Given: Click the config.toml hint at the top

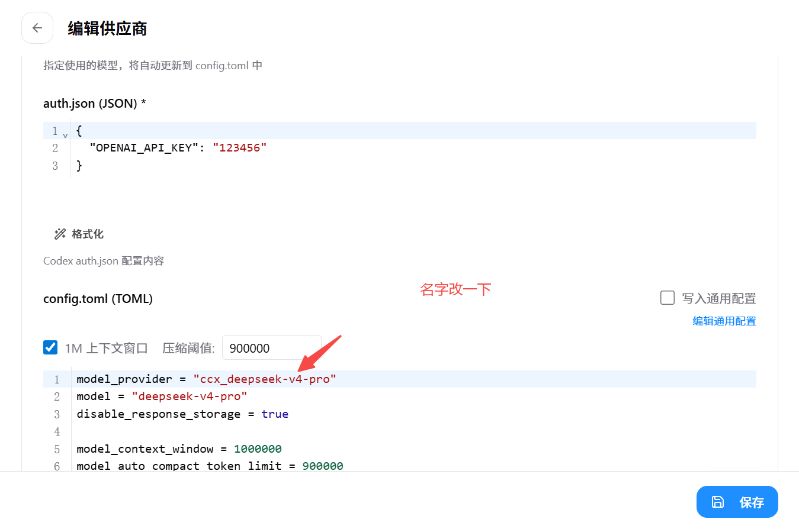Looking at the screenshot, I should 153,66.
